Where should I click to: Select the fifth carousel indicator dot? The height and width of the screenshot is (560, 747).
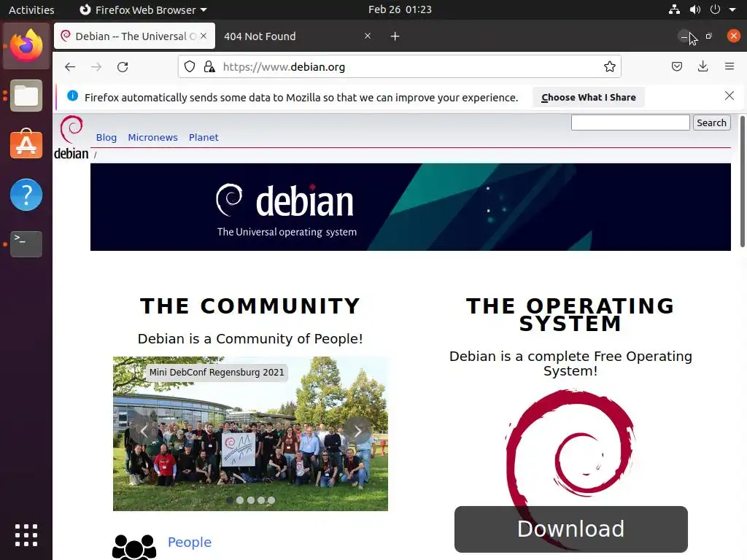271,500
